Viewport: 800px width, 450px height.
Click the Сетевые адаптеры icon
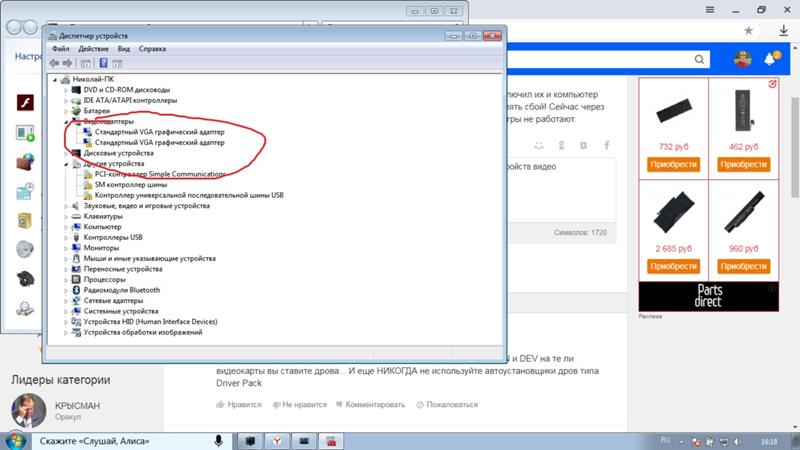point(76,301)
